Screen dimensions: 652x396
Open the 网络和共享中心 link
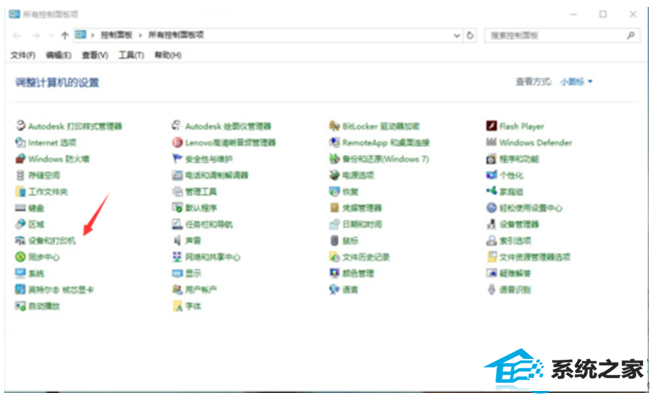click(x=212, y=257)
